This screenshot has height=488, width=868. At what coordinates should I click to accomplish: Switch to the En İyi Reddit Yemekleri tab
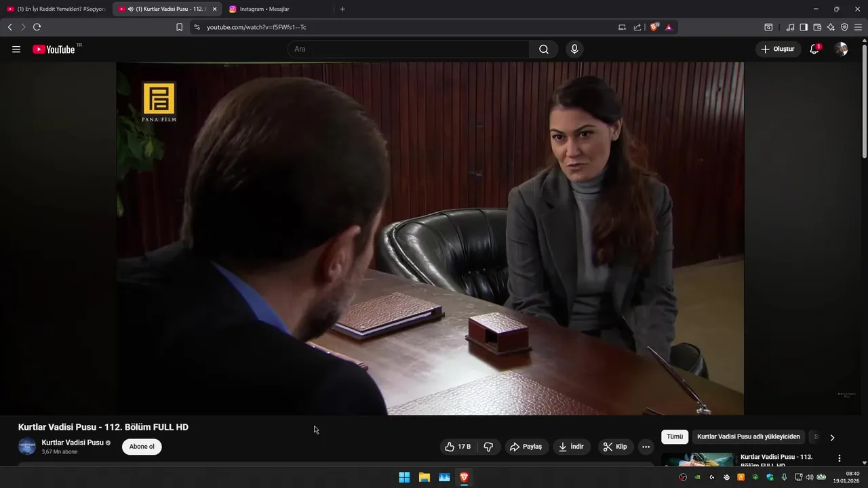tap(56, 9)
